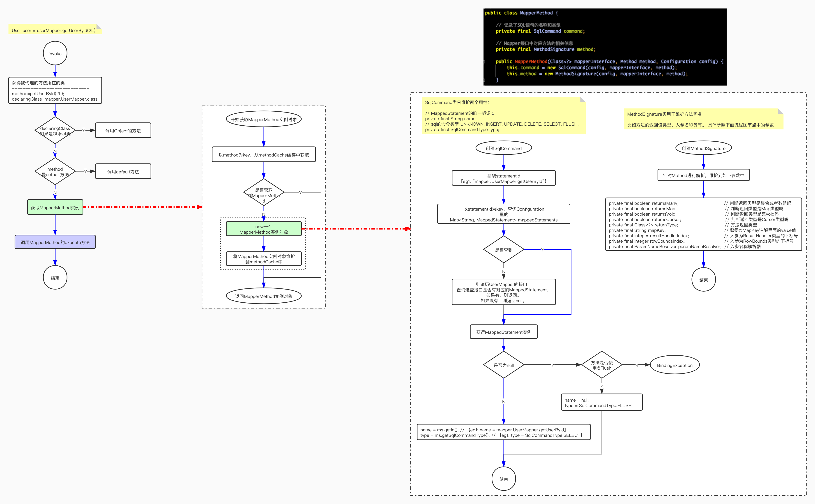Click the 方法是否使用@Flush diamond
Screen dimensions: 815x504
[602, 365]
